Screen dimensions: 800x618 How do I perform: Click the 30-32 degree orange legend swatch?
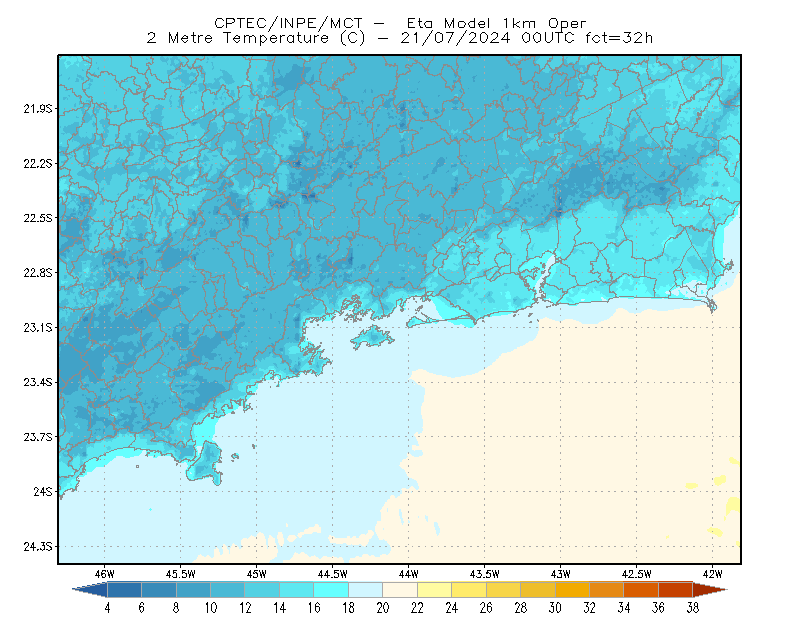point(572,590)
